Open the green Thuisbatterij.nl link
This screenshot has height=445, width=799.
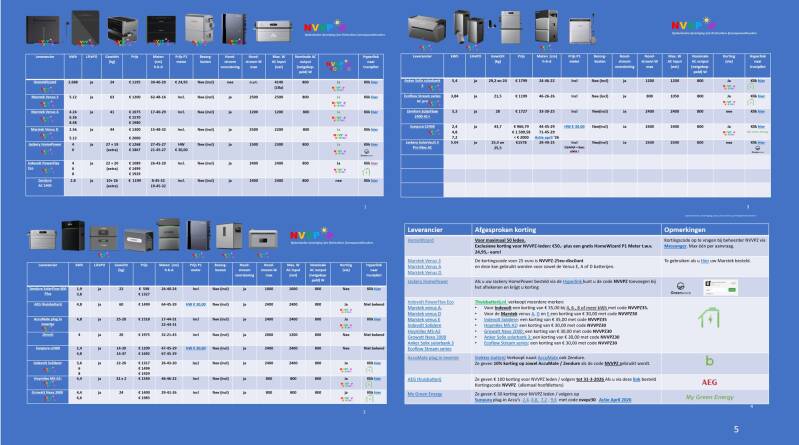pyautogui.click(x=490, y=302)
